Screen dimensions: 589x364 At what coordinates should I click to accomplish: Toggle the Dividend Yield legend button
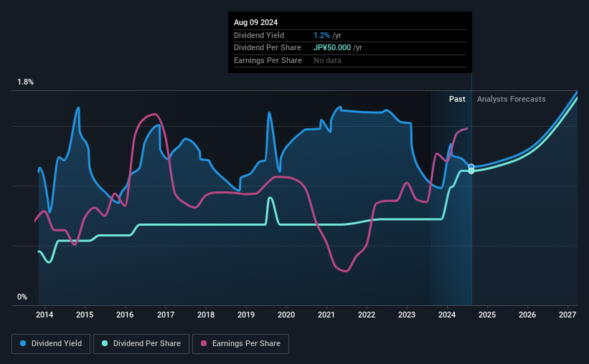51,344
